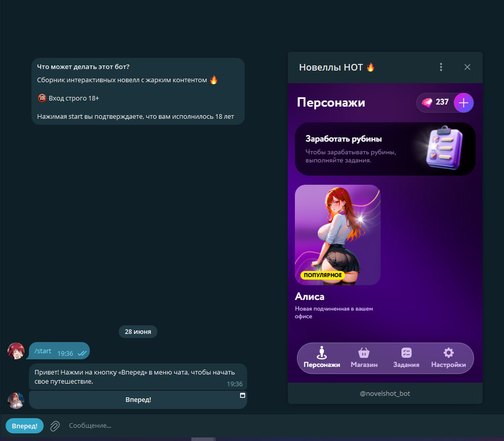Switch to the Персонажи tab
The width and height of the screenshot is (504, 441).
(321, 357)
